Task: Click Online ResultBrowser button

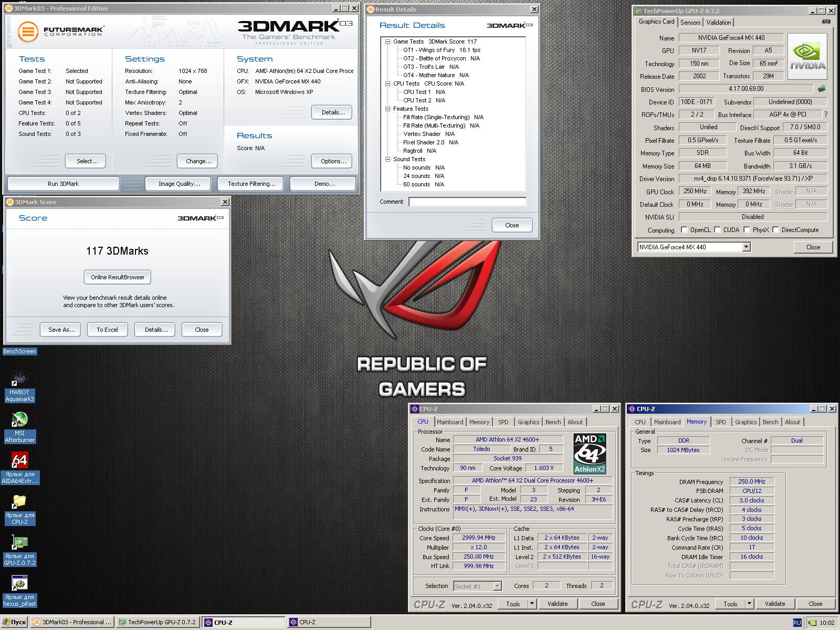Action: coord(118,277)
